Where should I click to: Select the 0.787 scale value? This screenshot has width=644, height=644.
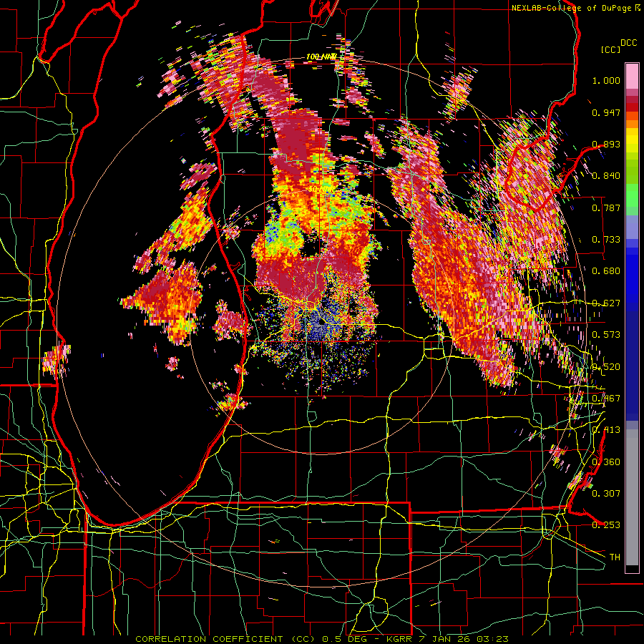point(606,208)
